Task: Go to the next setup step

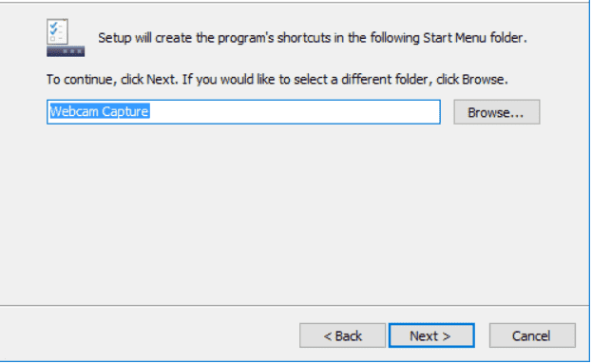Action: [431, 335]
